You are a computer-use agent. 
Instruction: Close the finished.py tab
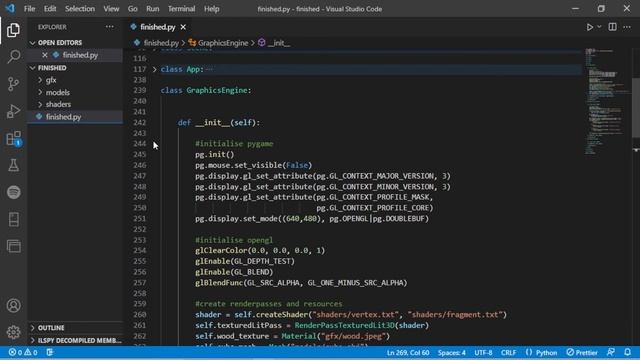183,27
